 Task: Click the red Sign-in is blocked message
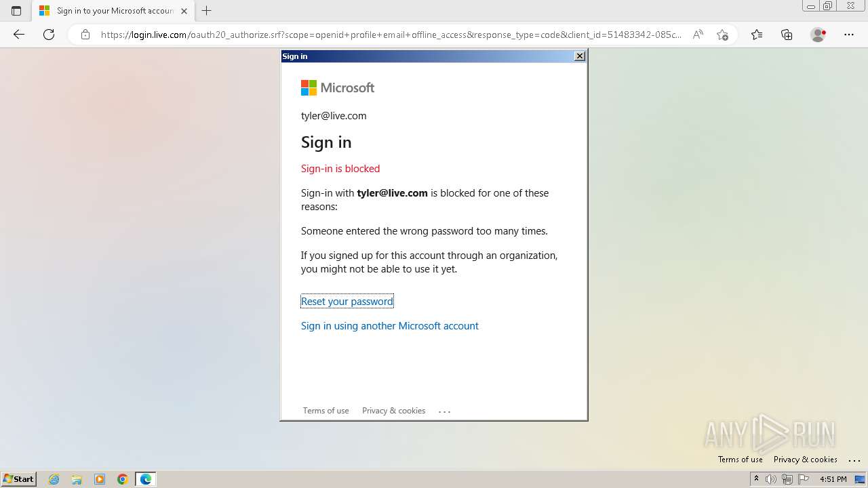[x=340, y=169]
